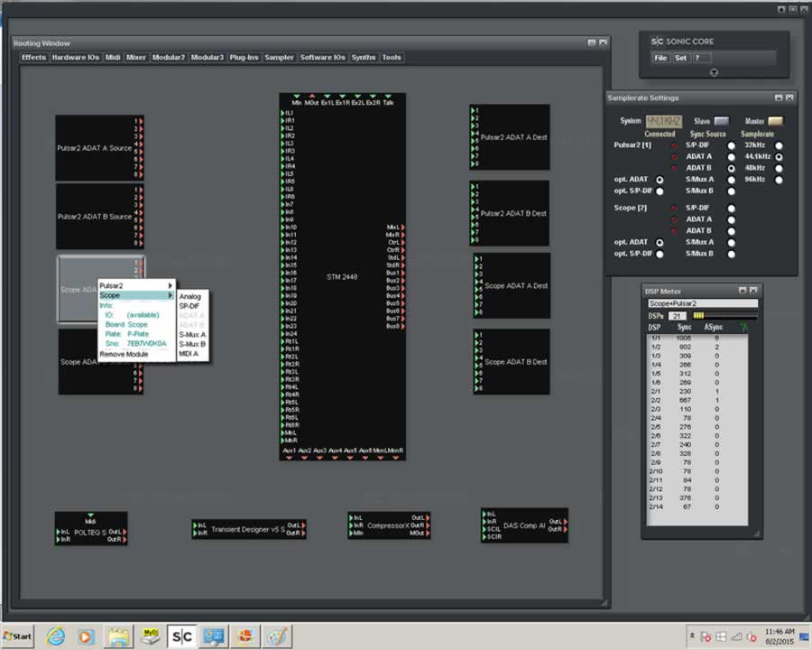Click the MOut connector on CompressorX
Screen dimensions: 812x650
[x=428, y=533]
